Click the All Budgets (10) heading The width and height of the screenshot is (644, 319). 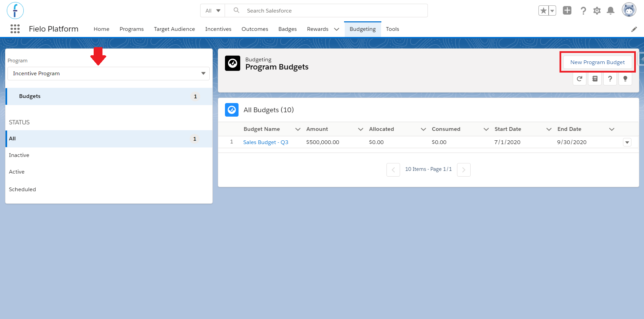coord(269,110)
